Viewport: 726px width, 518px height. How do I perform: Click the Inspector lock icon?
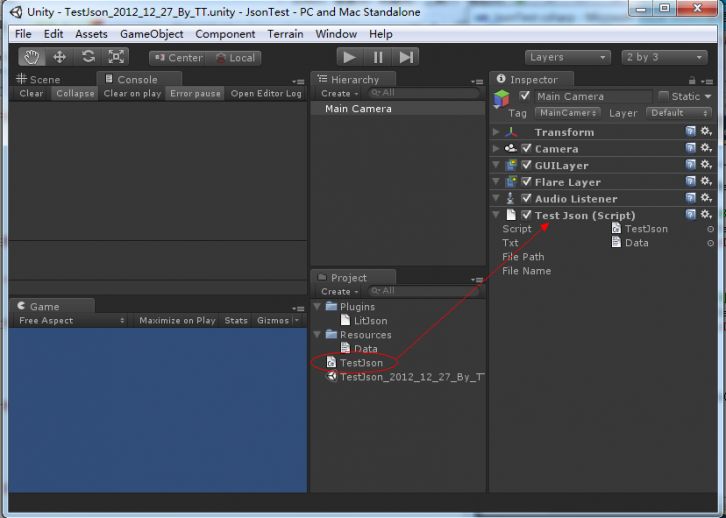[692, 80]
